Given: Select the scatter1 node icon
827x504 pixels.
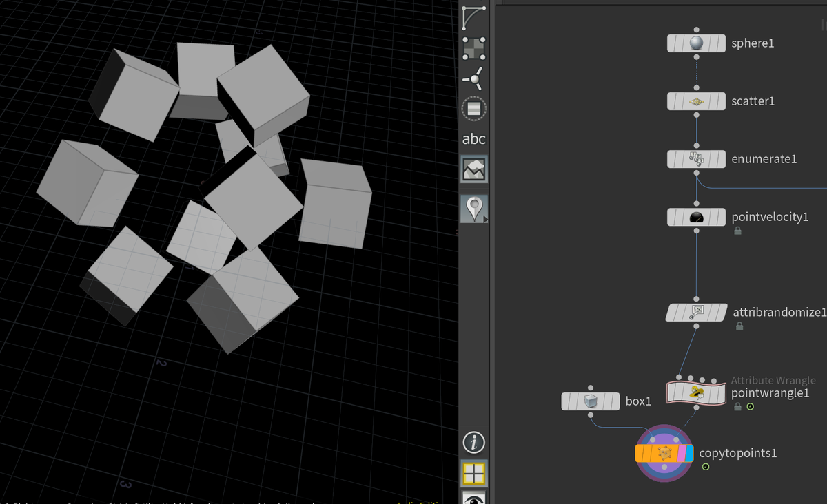Looking at the screenshot, I should pyautogui.click(x=696, y=101).
